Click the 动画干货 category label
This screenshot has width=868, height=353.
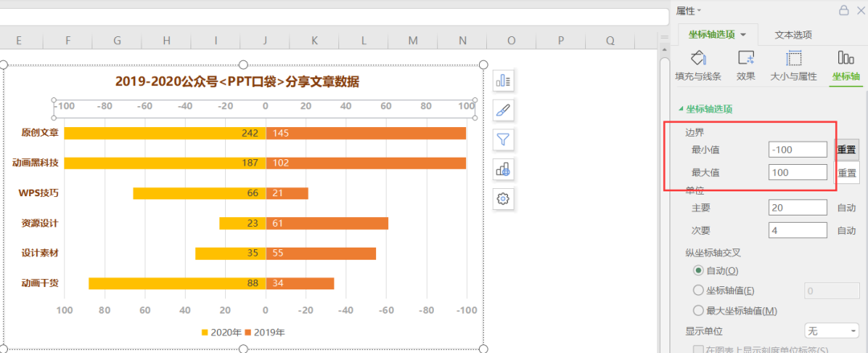pos(40,283)
